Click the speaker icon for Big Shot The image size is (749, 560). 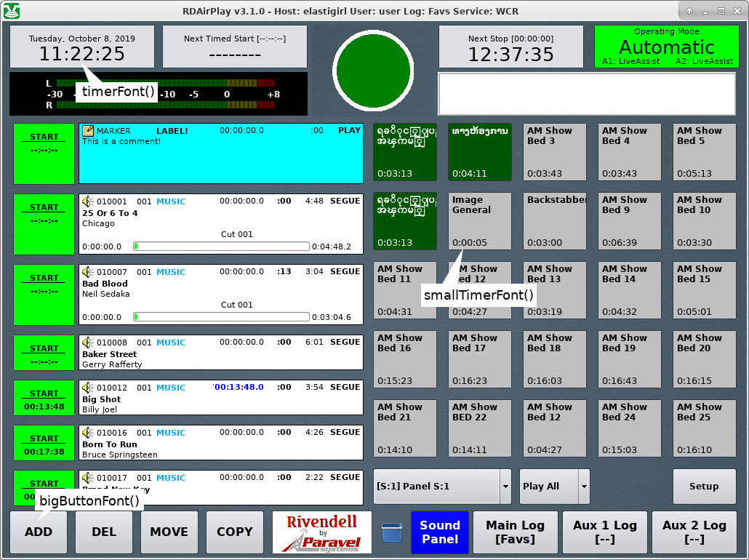tap(87, 386)
